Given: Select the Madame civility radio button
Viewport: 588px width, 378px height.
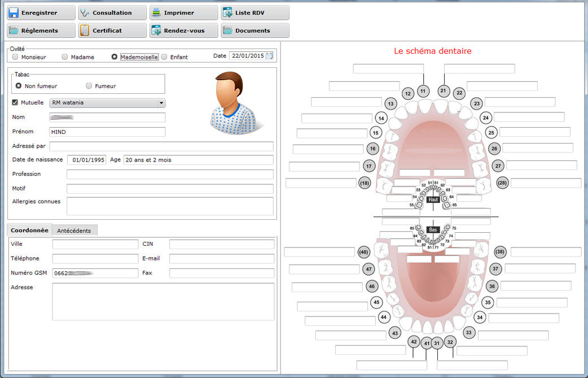Looking at the screenshot, I should tap(65, 57).
